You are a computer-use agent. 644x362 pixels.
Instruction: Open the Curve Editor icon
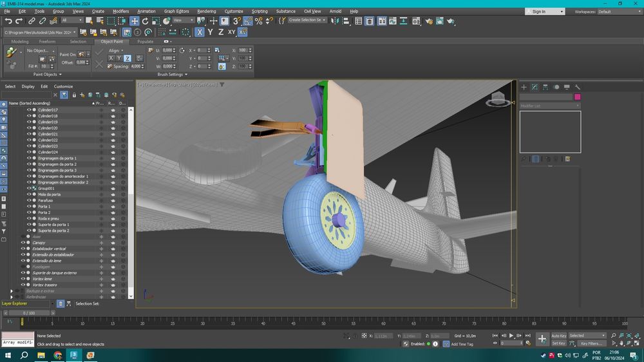click(x=393, y=21)
